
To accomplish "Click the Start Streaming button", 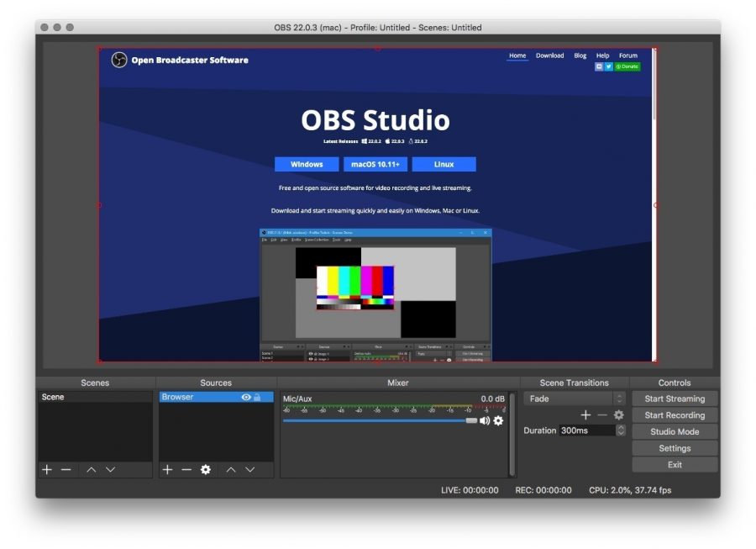I will click(675, 399).
